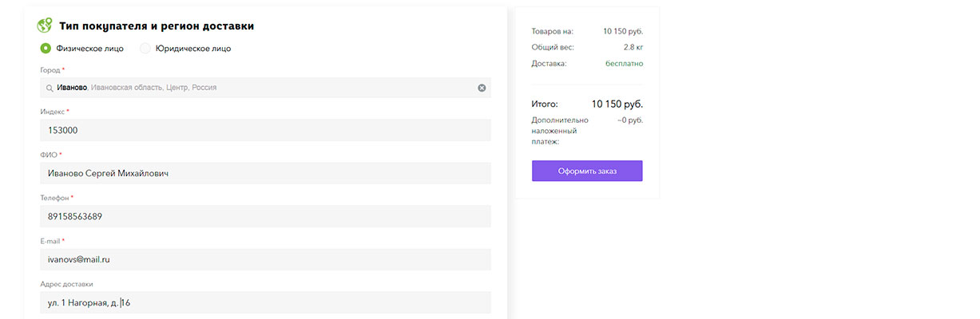Click the 'Индекс' field with 153000
The height and width of the screenshot is (319, 980).
tap(265, 130)
